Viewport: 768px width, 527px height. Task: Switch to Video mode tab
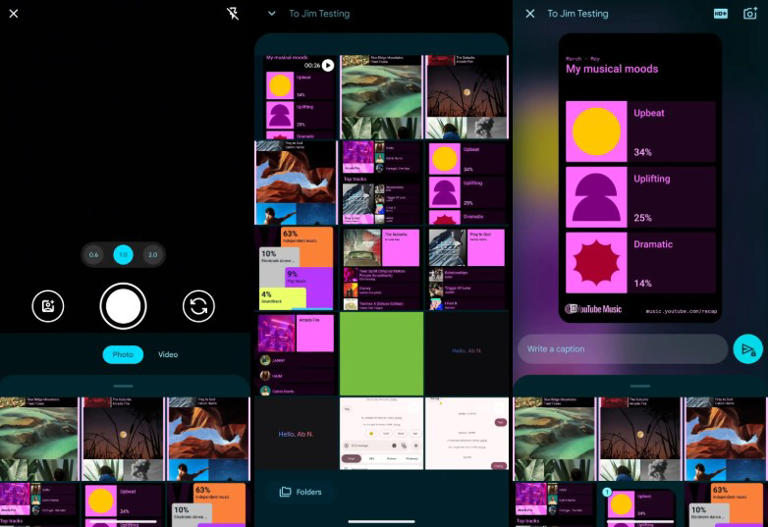tap(168, 355)
